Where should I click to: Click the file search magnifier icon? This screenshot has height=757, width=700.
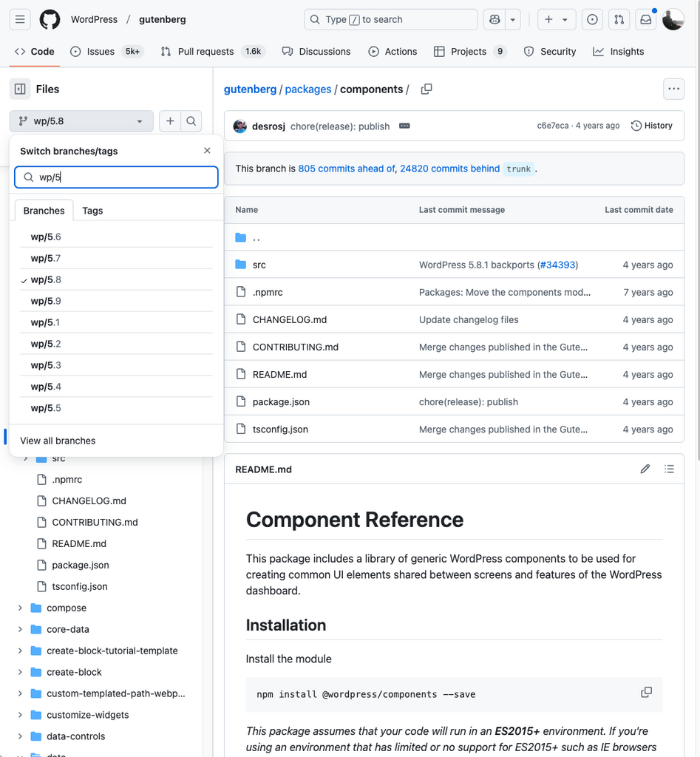(191, 121)
